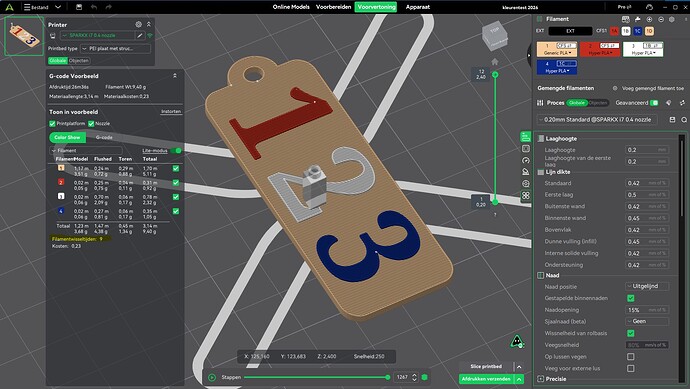This screenshot has width=690, height=389.
Task: Collapse the G-code Voorbeeld panel
Action: 175,76
